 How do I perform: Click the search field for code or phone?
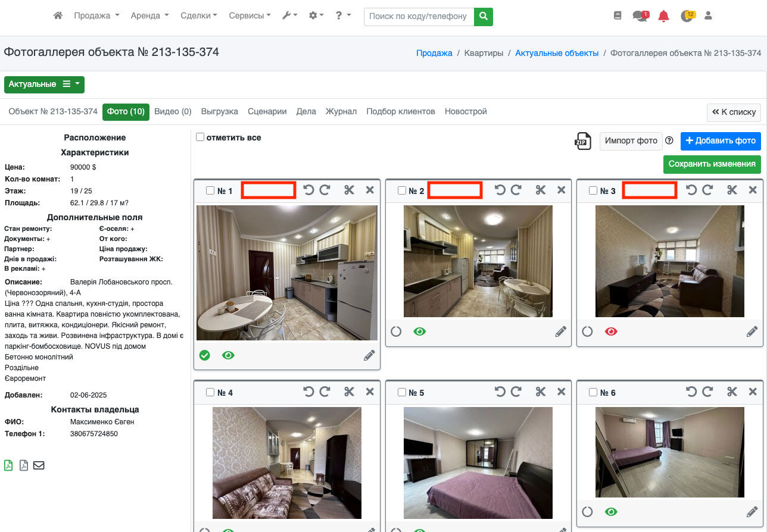(x=419, y=16)
